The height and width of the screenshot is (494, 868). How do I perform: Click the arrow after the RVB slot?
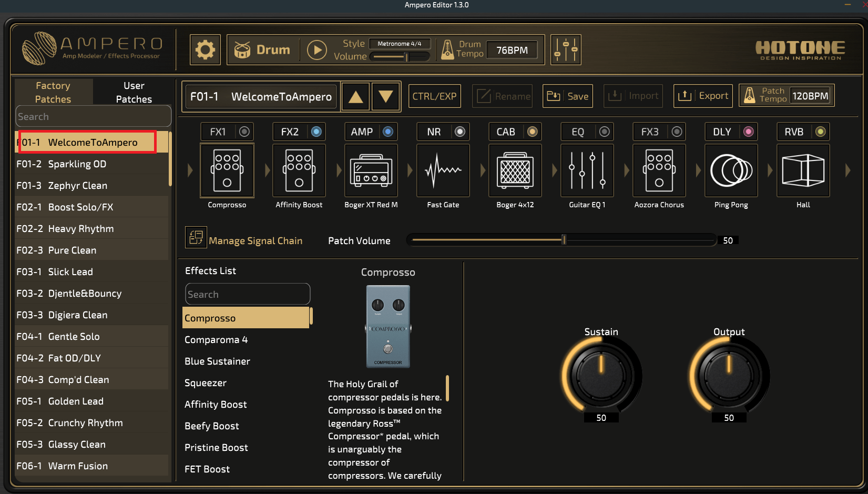(847, 170)
